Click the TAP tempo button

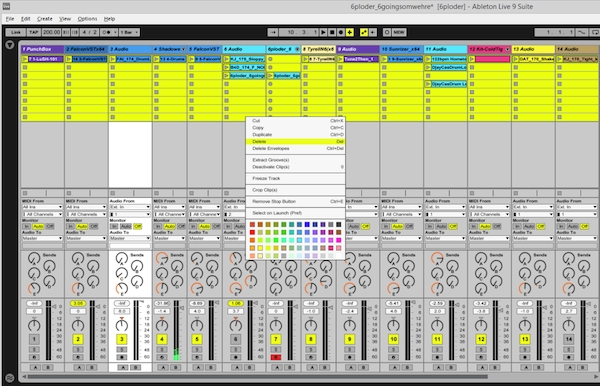pos(34,33)
